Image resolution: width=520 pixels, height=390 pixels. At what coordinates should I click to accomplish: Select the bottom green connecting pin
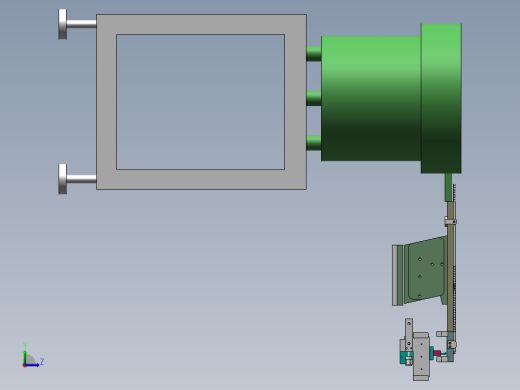314,143
